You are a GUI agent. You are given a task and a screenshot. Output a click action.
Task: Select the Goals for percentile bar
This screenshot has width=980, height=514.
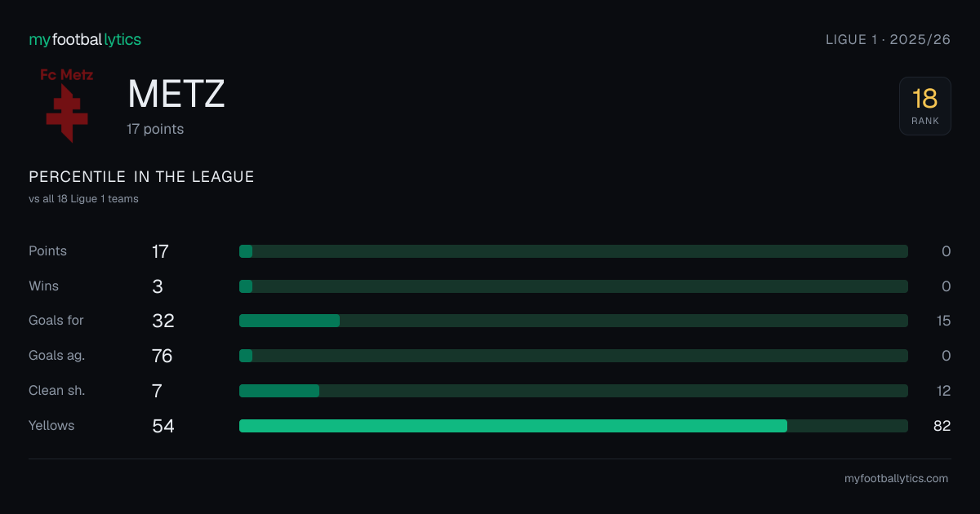pyautogui.click(x=573, y=321)
